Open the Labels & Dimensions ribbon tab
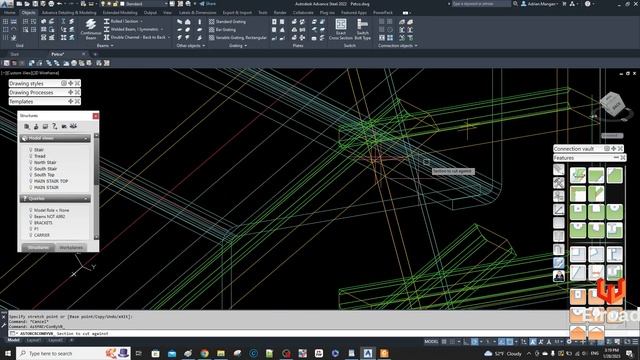This screenshot has width=640, height=360. pos(198,13)
